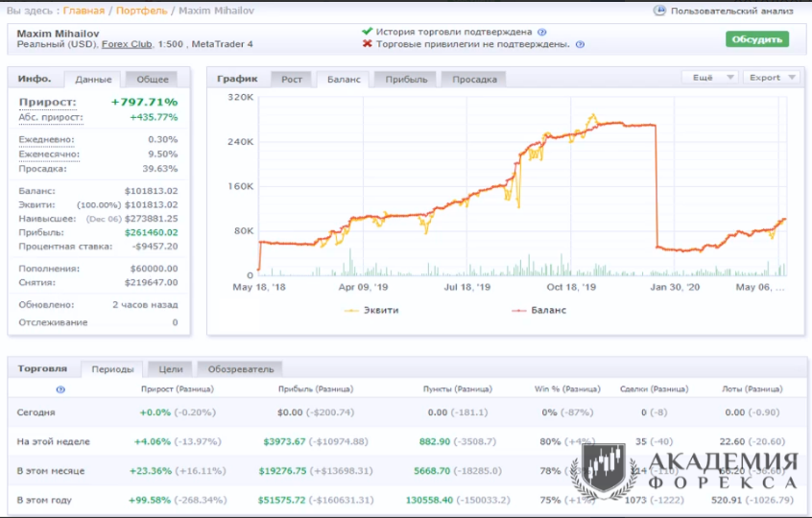This screenshot has width=812, height=518.
Task: Go to Главная breadcrumb link
Action: pyautogui.click(x=84, y=11)
